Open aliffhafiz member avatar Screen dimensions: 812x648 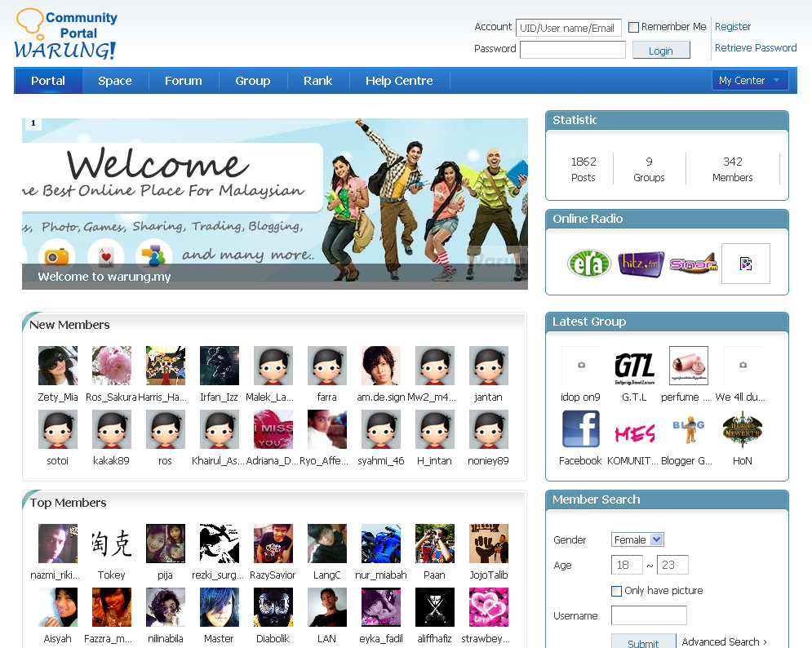click(x=435, y=607)
